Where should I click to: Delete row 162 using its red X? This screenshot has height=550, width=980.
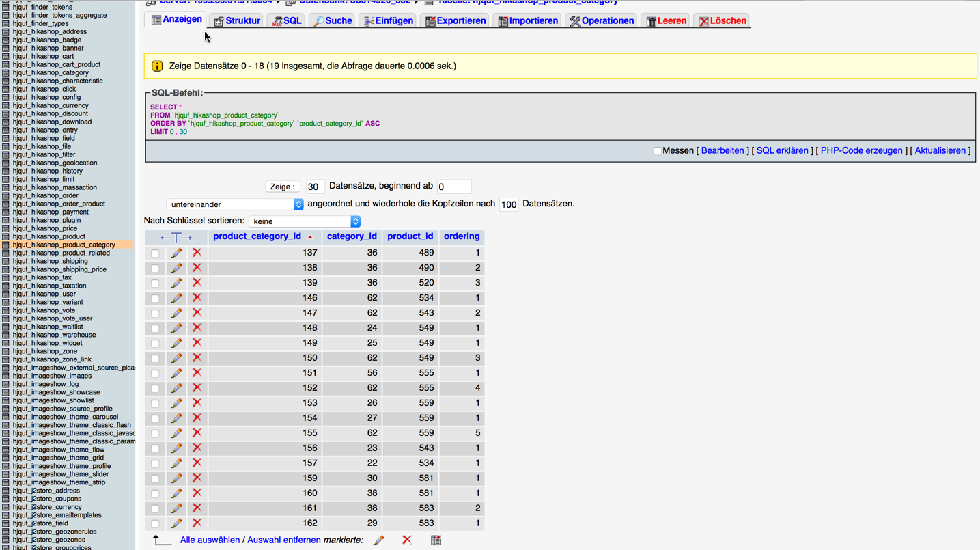click(197, 523)
